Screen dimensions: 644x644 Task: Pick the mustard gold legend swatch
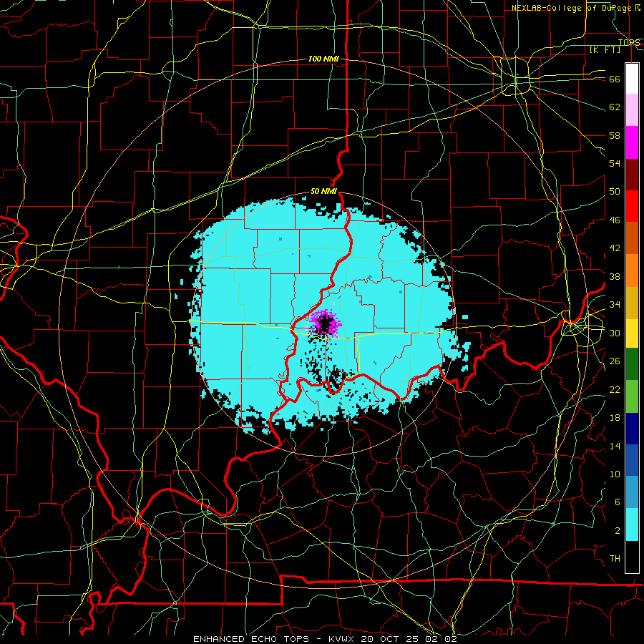pyautogui.click(x=632, y=303)
